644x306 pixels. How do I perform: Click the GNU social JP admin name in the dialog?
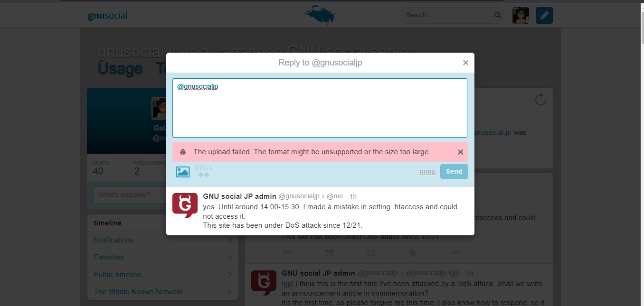[239, 196]
